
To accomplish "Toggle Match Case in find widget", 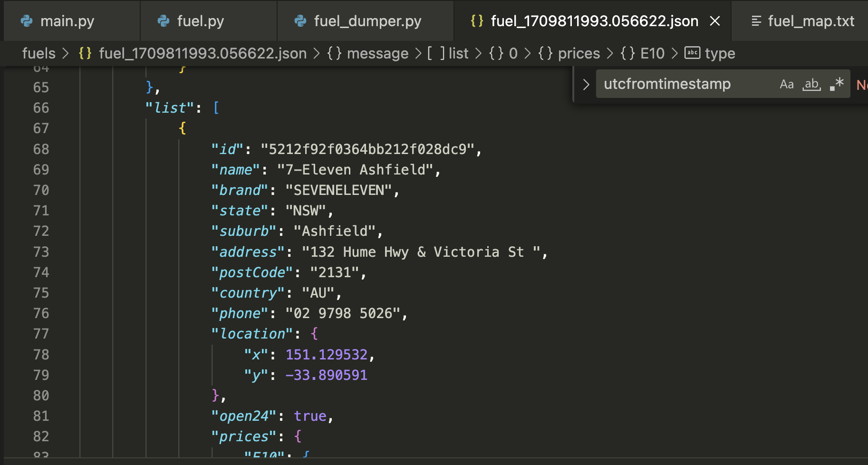I will pos(787,84).
